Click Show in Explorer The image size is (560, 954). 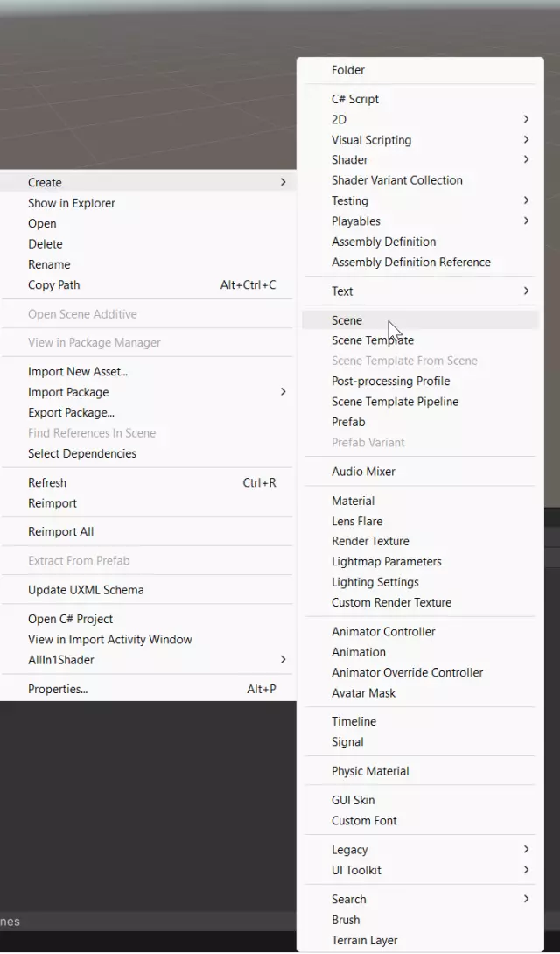72,203
